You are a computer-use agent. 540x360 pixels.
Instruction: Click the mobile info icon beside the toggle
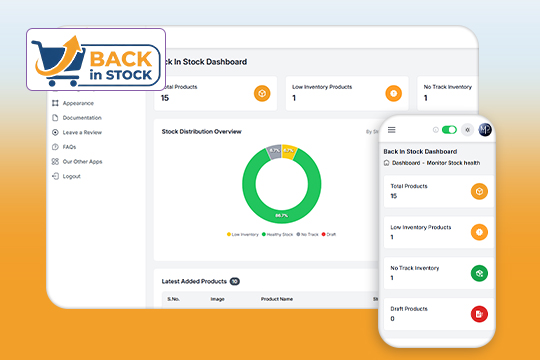pos(436,130)
